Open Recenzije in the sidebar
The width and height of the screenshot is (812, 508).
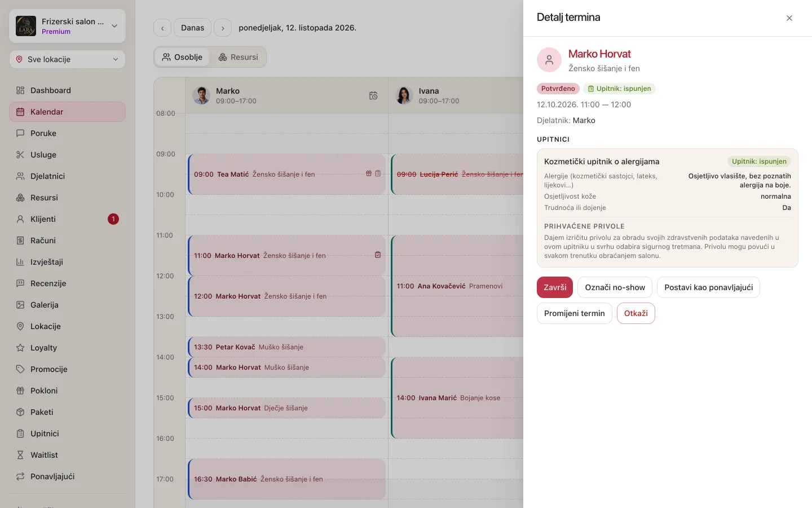pos(68,283)
